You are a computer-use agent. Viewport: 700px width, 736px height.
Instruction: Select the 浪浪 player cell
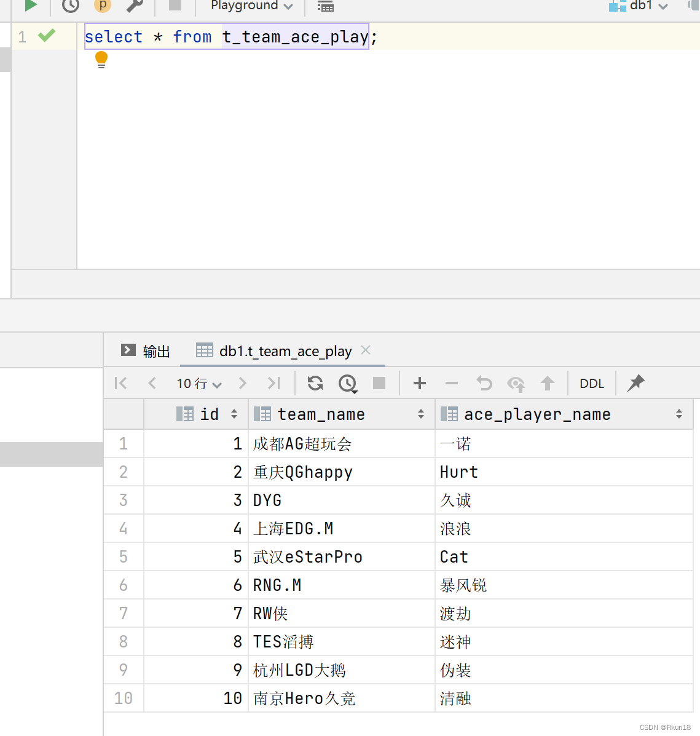(x=564, y=529)
